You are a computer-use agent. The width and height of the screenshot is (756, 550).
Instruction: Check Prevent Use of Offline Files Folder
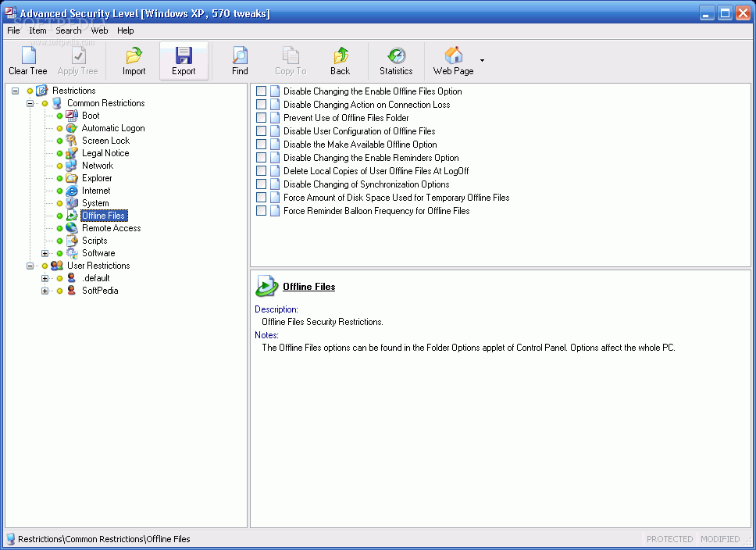click(x=262, y=117)
